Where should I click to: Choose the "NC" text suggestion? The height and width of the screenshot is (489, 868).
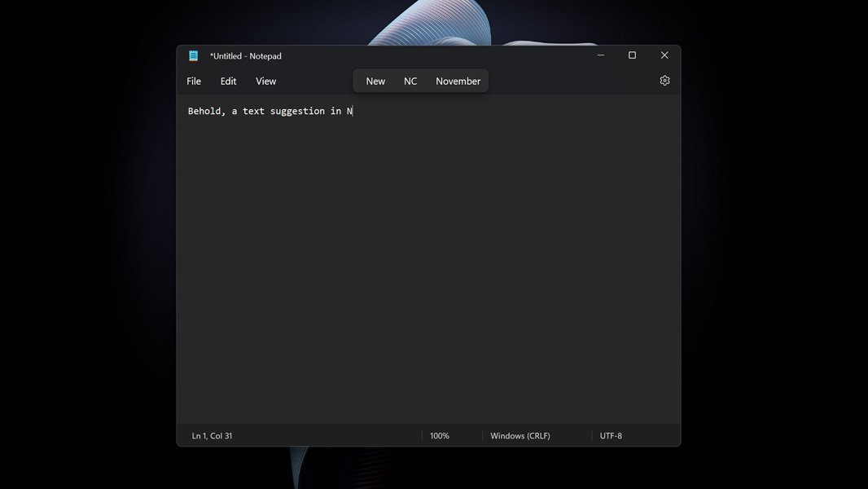(x=410, y=81)
